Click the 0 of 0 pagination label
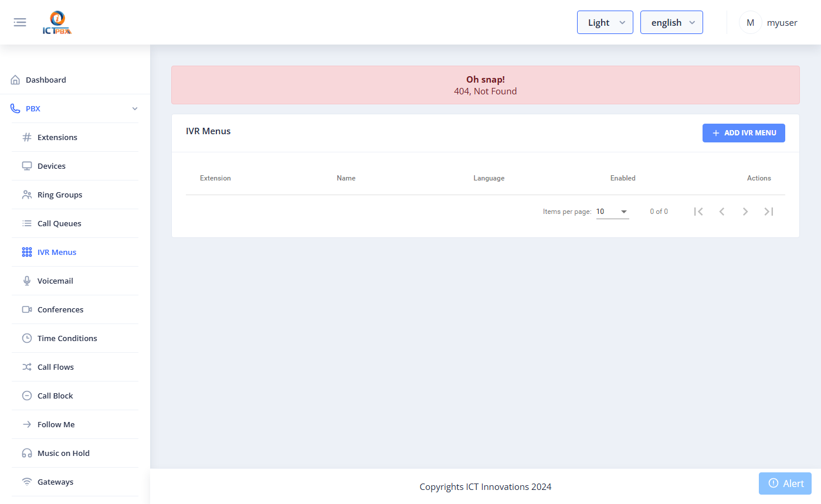The image size is (821, 504). (659, 212)
